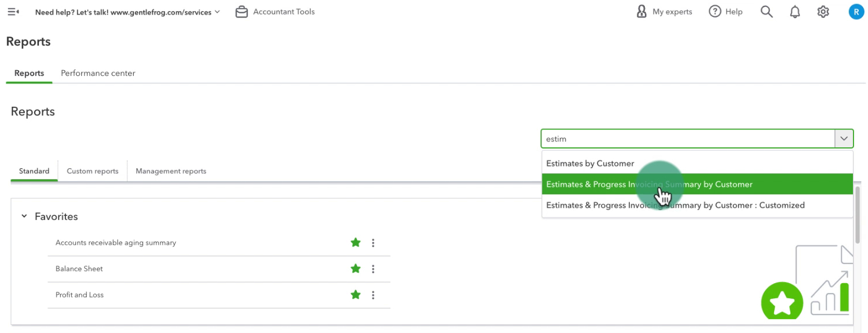Image resolution: width=868 pixels, height=333 pixels.
Task: Expand the company name dropdown chevron
Action: pyautogui.click(x=217, y=12)
